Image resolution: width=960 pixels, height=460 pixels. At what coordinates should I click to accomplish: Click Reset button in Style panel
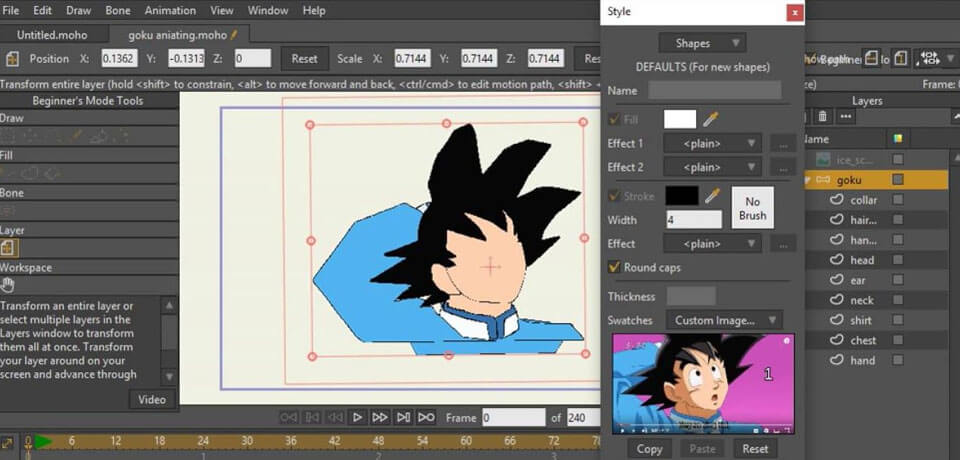pos(755,449)
